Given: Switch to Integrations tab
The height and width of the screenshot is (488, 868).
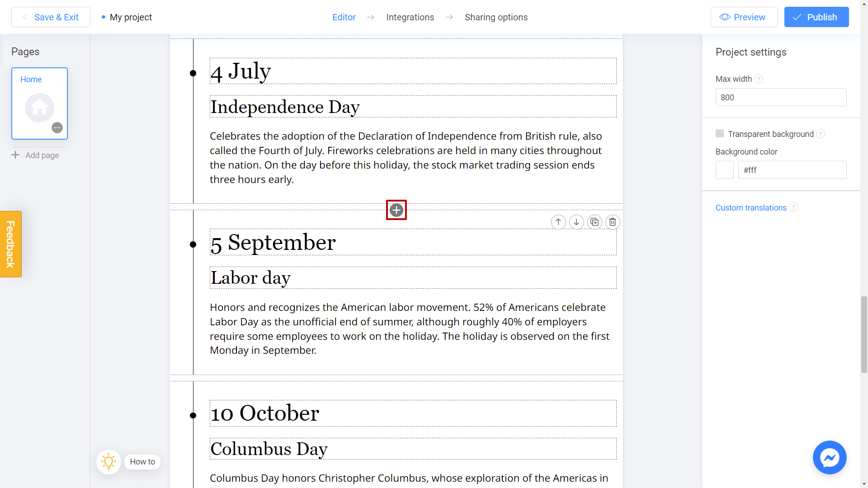Looking at the screenshot, I should click(410, 17).
